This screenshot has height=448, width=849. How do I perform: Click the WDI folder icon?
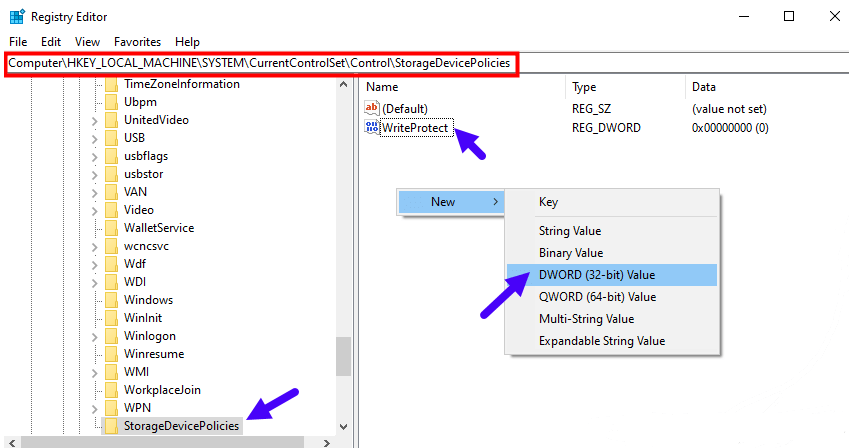(111, 282)
